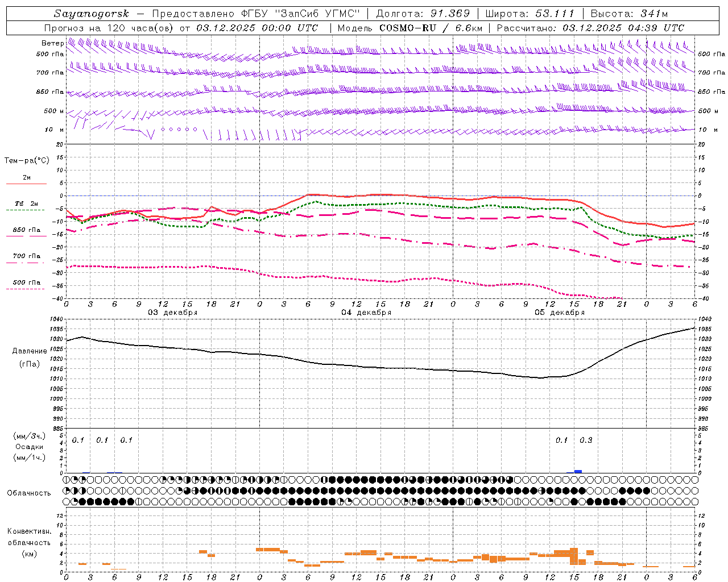Image resolution: width=728 pixels, height=582 pixels.
Task: Click the "700 гПа" temperature legend entry
Action: [26, 256]
